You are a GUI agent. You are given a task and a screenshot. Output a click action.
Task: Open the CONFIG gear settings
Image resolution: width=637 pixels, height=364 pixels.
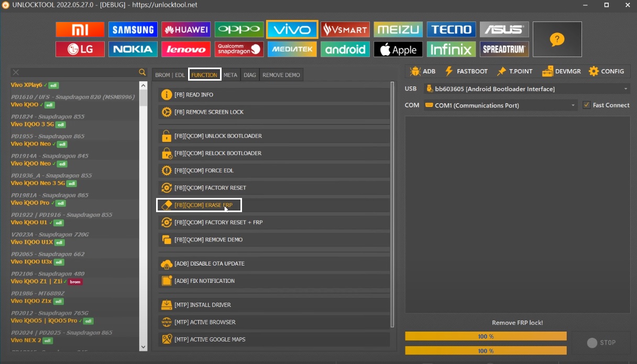[607, 71]
